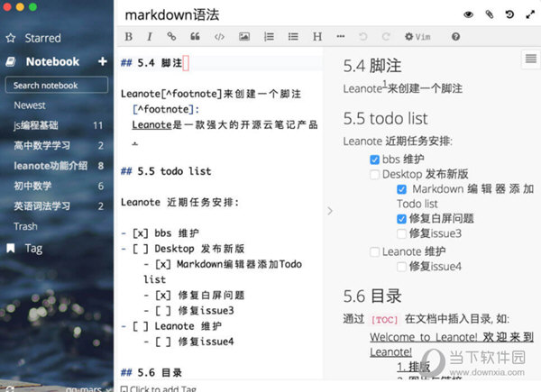Screen dimensions: 541x392
Task: Toggle Vim editing mode
Action: (x=417, y=37)
